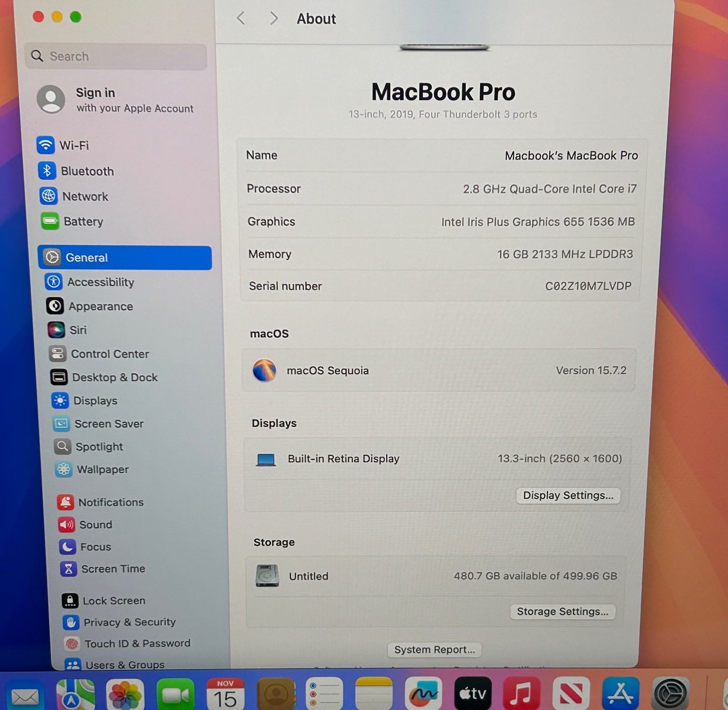Open the Focus moon icon
The image size is (728, 710).
pos(68,547)
